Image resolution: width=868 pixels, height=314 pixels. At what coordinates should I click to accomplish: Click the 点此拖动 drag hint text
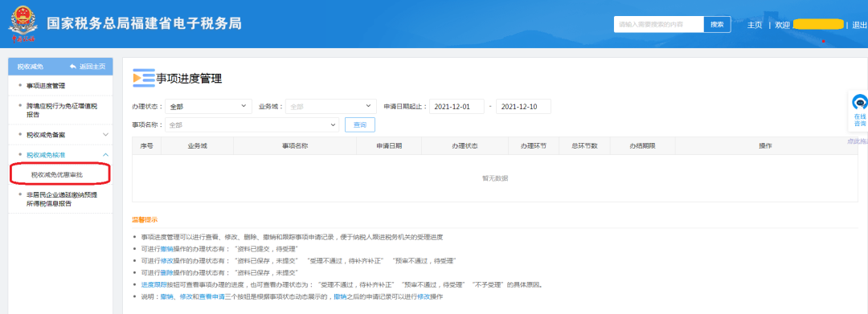pos(858,141)
